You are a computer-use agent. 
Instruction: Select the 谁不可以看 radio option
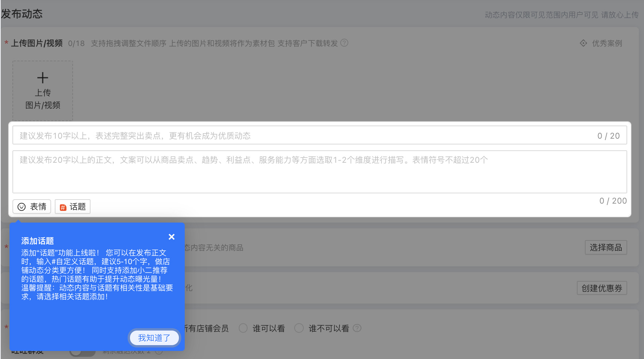pos(299,328)
